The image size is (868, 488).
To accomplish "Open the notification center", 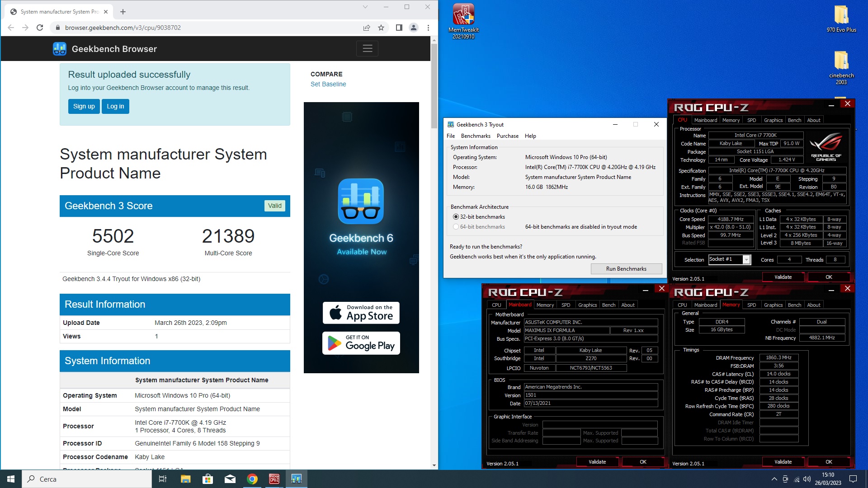I will click(853, 479).
